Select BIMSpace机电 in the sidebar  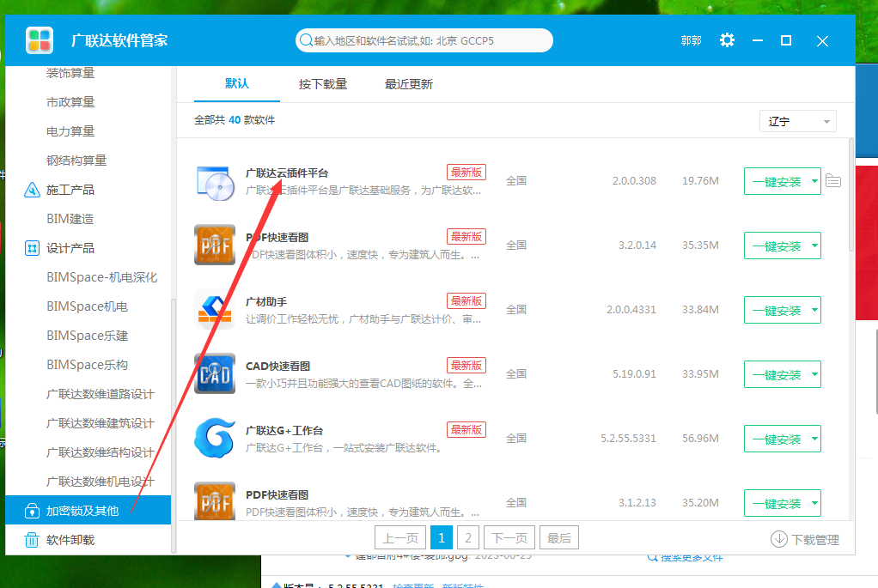click(88, 306)
